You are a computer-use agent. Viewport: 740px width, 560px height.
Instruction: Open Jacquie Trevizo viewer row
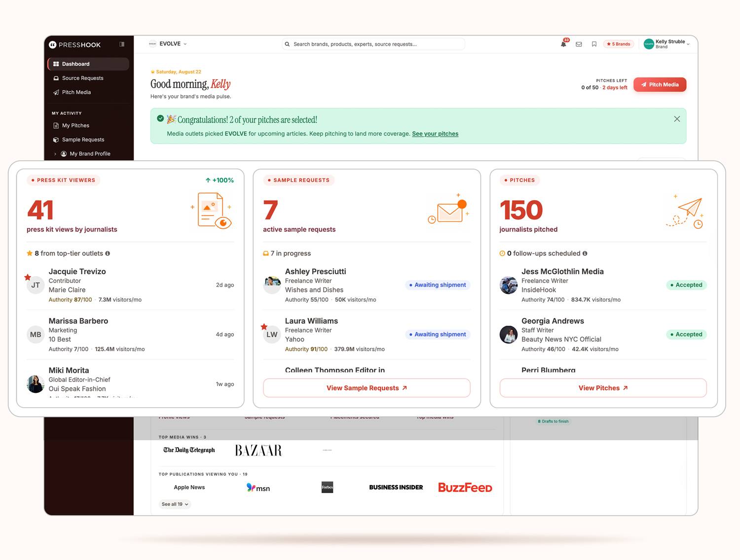130,285
